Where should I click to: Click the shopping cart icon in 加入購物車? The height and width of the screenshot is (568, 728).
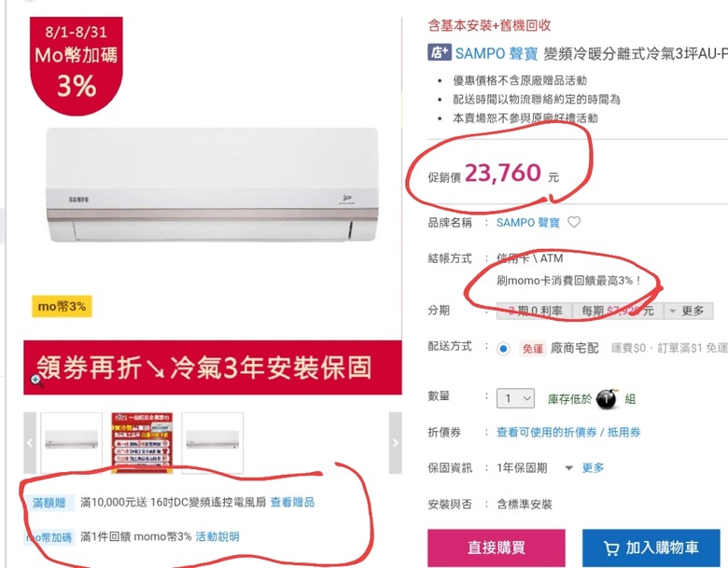pyautogui.click(x=611, y=548)
